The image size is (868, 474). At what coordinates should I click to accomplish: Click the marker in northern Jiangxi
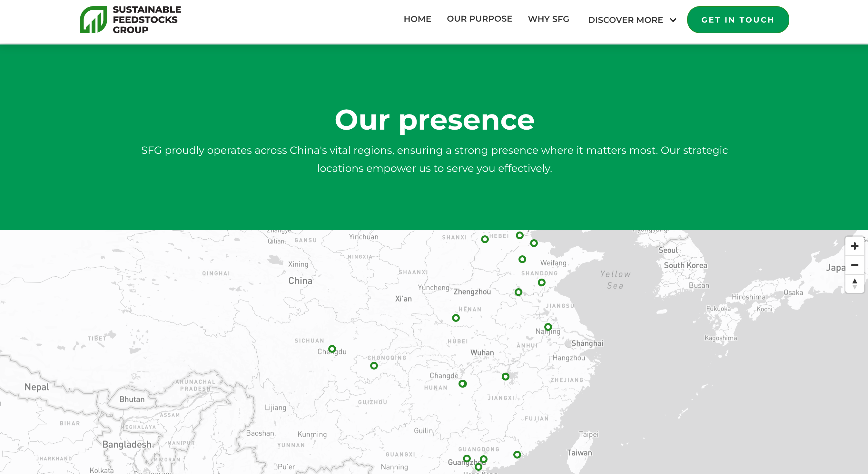[505, 376]
